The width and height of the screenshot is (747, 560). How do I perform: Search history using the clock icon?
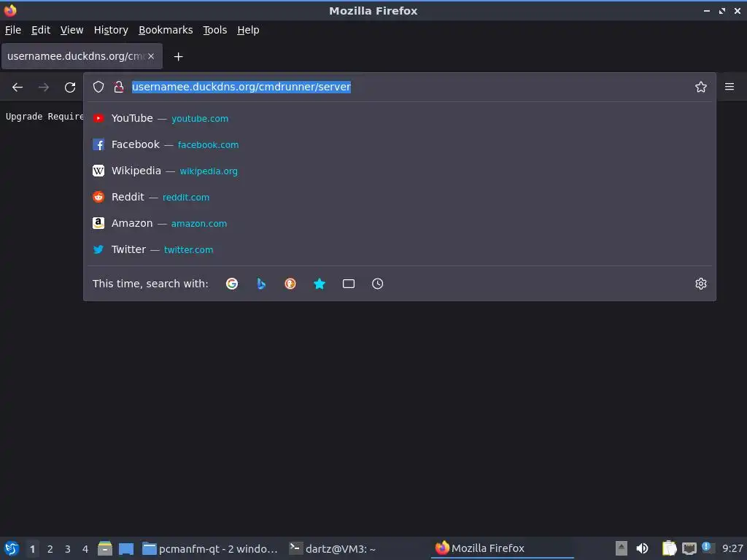377,284
